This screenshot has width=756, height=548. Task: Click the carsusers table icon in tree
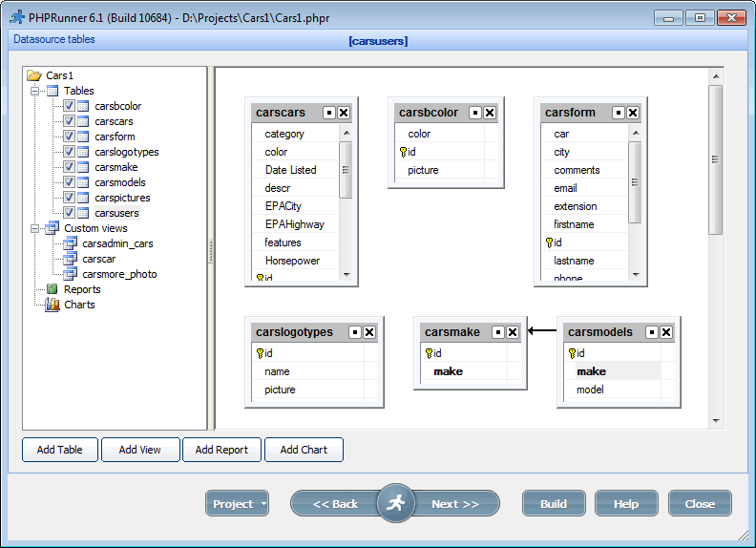83,213
